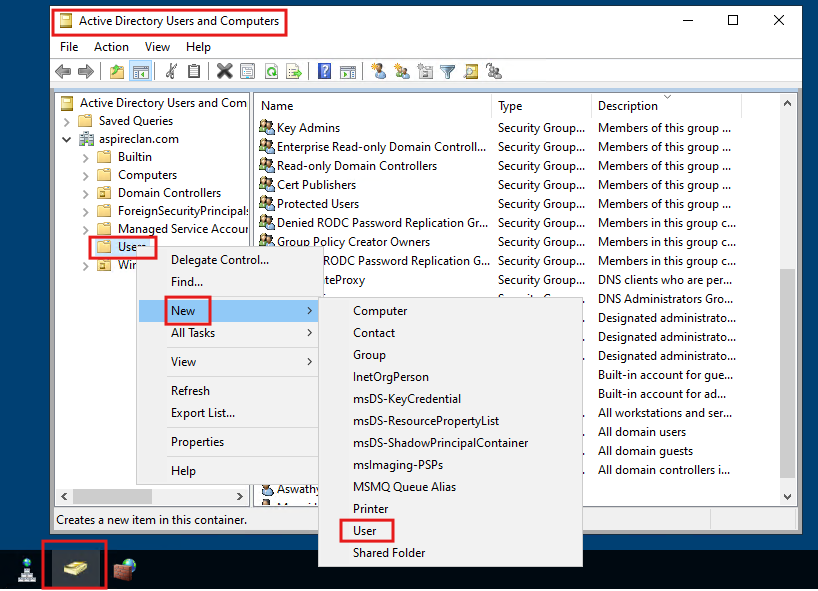Expand the Builtin tree node
818x591 pixels.
[86, 158]
